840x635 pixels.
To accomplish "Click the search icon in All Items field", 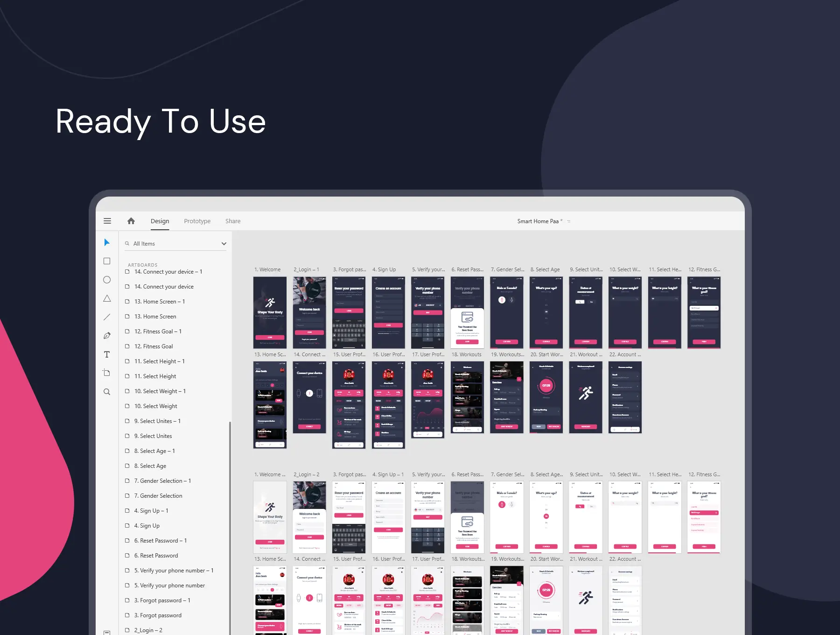I will click(127, 243).
